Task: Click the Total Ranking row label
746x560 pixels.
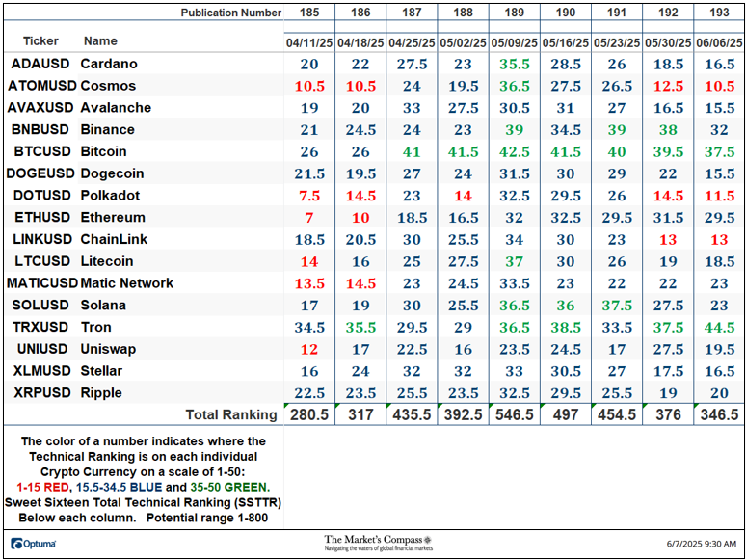Action: 231,414
